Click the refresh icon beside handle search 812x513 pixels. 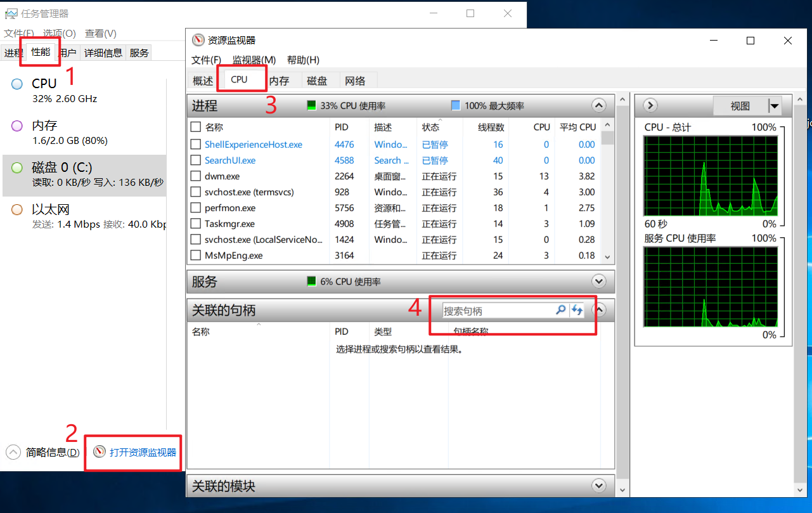point(577,310)
